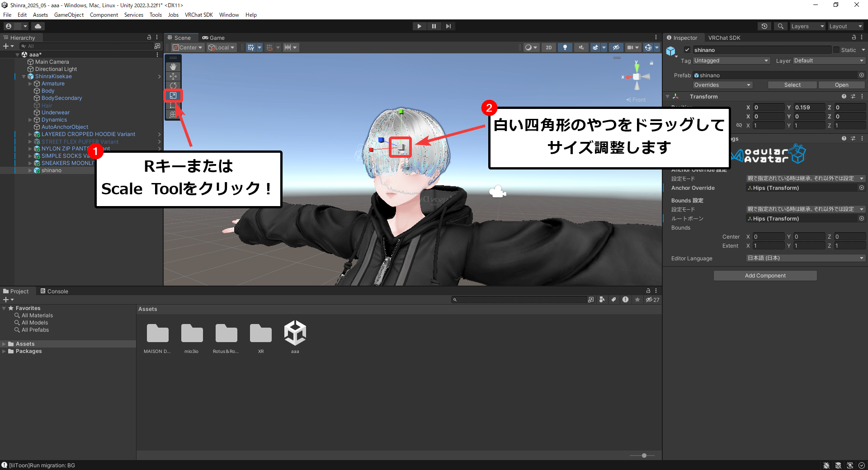Open the Tag Untagged dropdown

[x=731, y=61]
